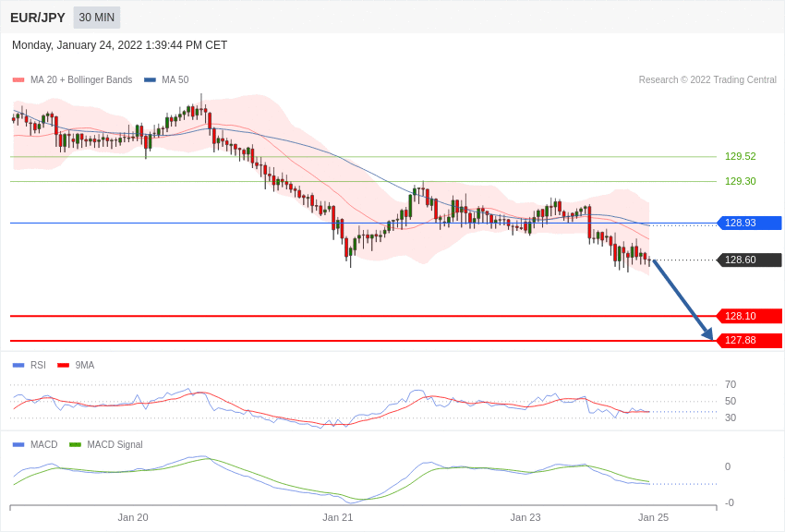
Task: Click the 129.30 resistance level label
Action: tap(740, 181)
